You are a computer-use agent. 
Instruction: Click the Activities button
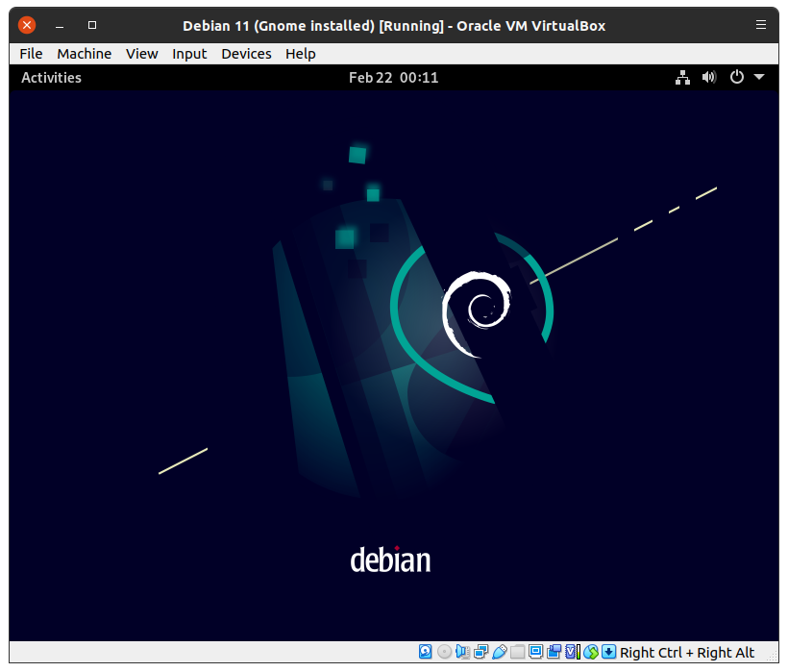click(x=51, y=78)
